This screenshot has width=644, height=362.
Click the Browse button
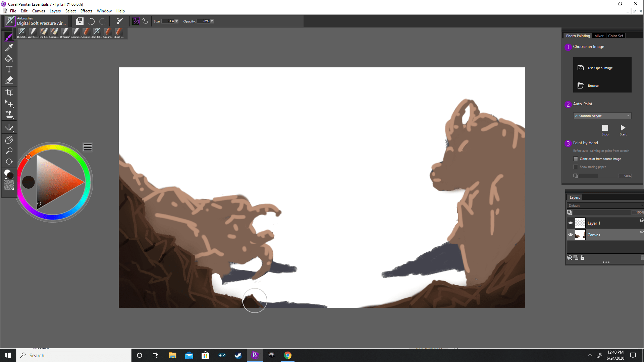593,86
